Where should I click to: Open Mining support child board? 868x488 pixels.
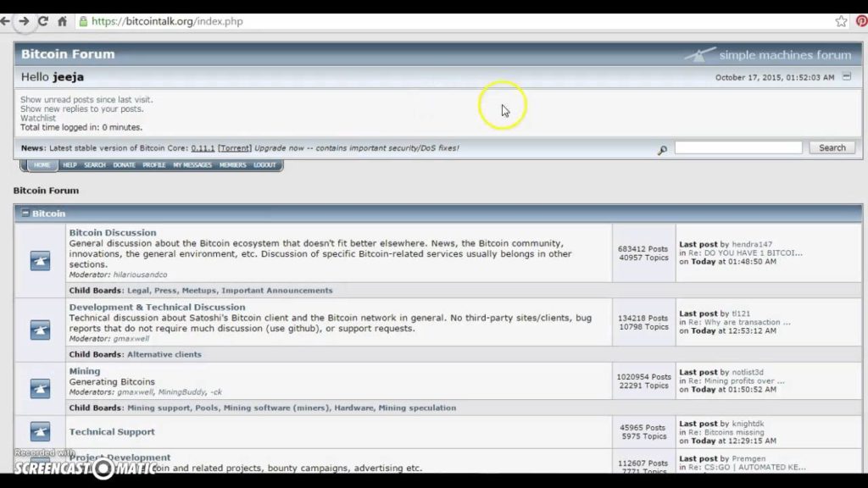coord(159,408)
